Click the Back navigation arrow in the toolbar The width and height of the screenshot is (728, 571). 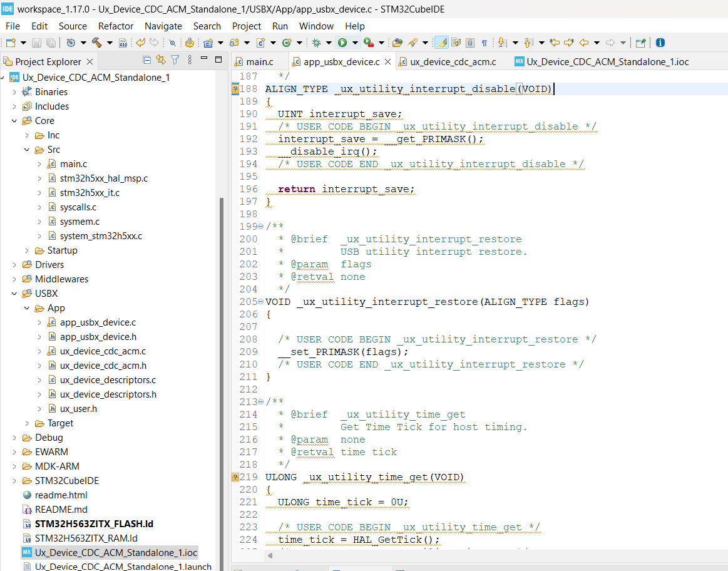583,43
